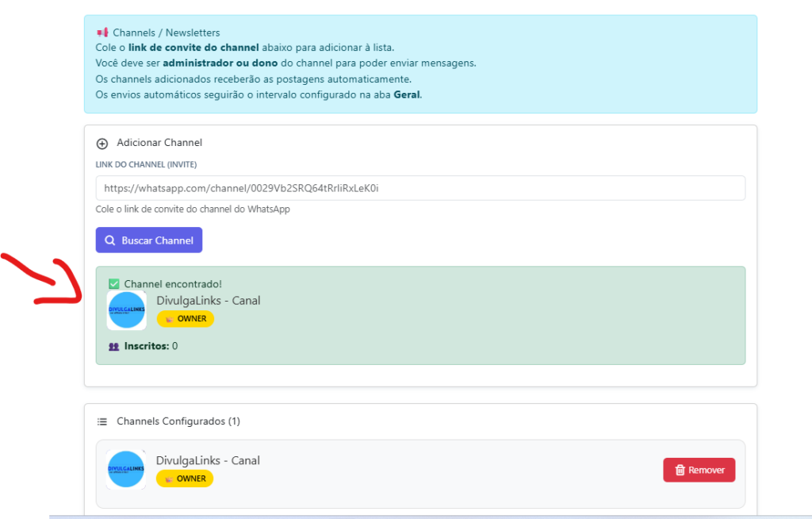Click the trash icon in the Remover button
812x519 pixels.
[x=680, y=471]
